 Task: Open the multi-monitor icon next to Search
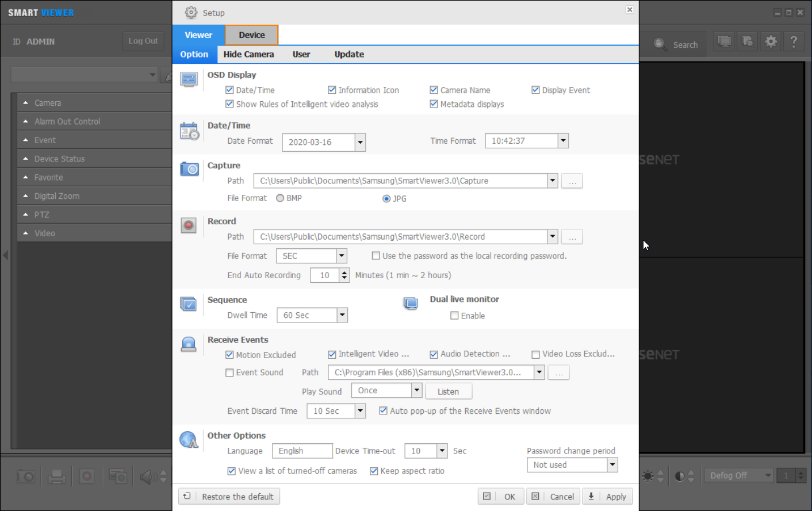click(724, 41)
